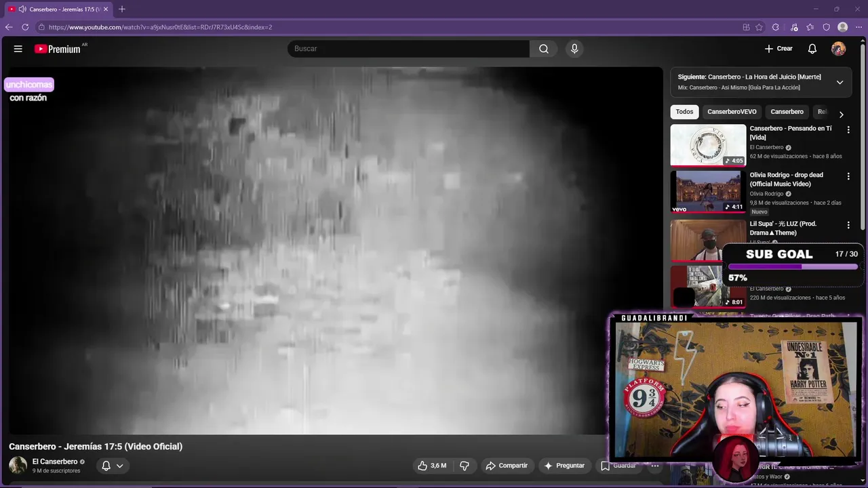Select the Canserbero filter chip

[787, 112]
